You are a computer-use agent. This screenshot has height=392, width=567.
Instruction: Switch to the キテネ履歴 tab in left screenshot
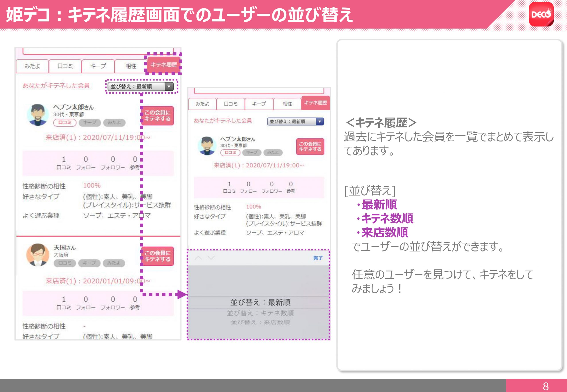[163, 65]
